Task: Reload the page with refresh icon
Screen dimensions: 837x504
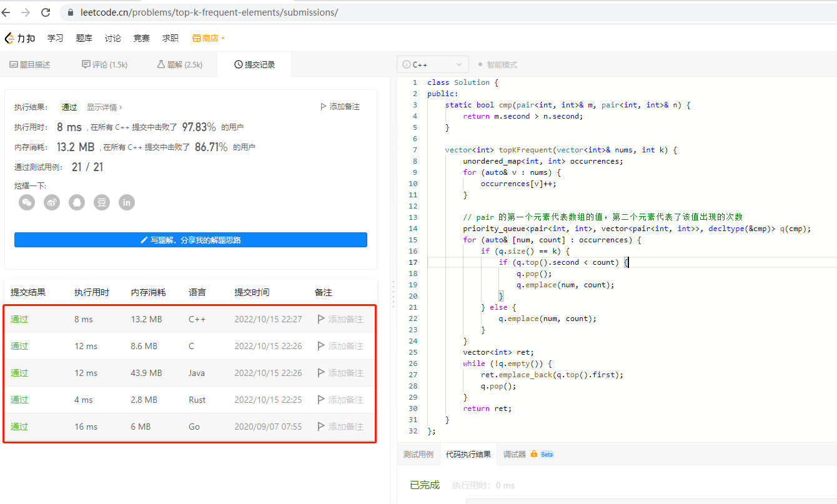Action: click(46, 12)
